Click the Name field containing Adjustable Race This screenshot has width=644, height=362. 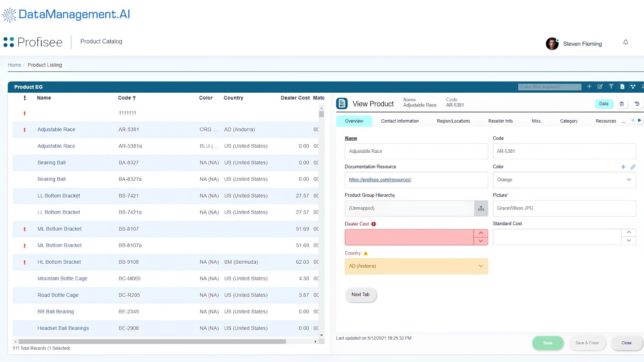(416, 151)
